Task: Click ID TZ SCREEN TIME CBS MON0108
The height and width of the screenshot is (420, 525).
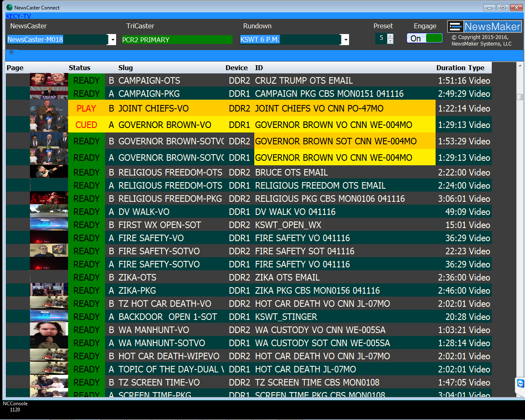Action: [317, 382]
